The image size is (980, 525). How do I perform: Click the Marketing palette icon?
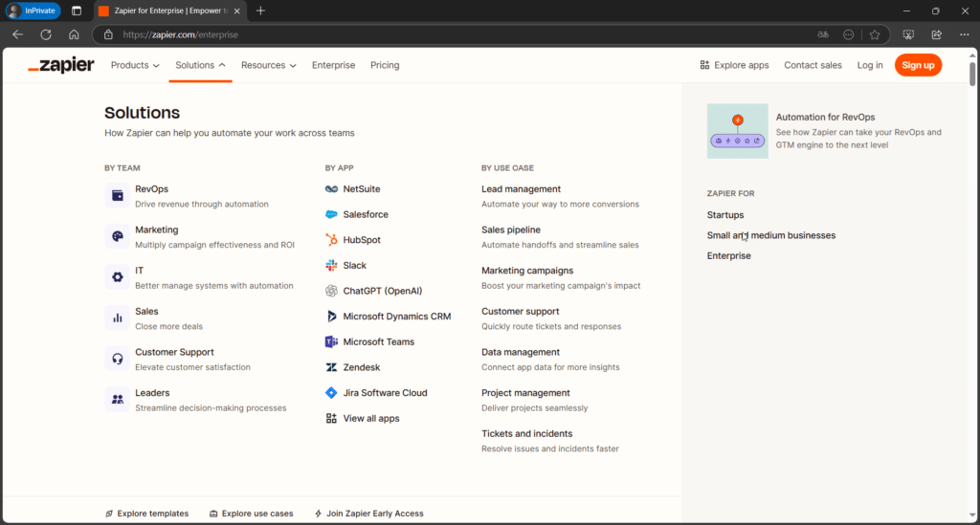[x=117, y=236]
